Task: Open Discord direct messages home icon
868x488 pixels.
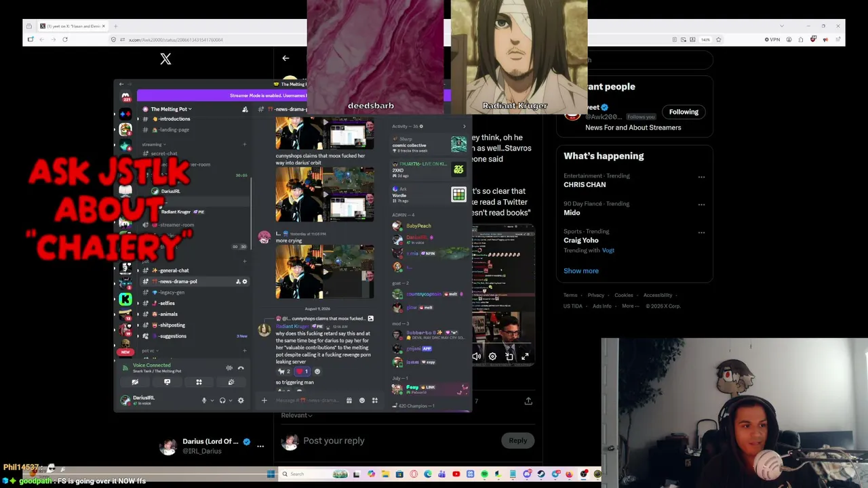Action: coord(125,98)
